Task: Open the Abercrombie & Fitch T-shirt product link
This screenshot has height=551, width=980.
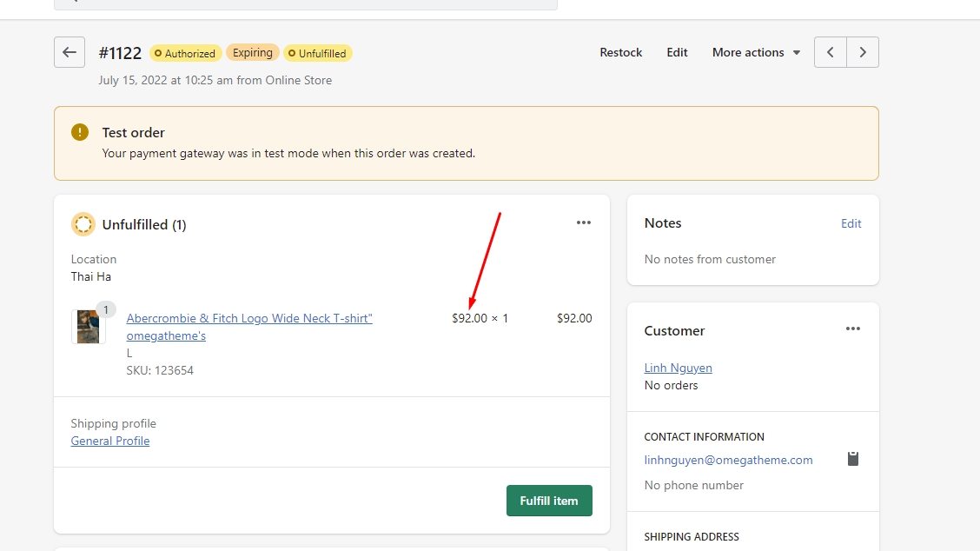Action: tap(249, 319)
